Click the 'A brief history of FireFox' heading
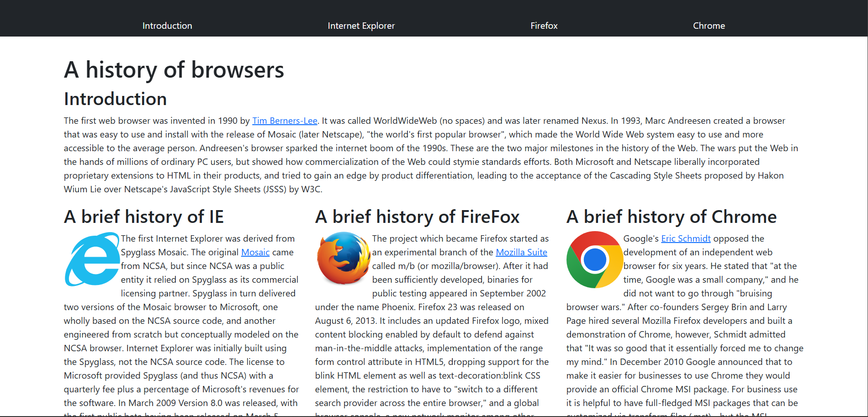The width and height of the screenshot is (868, 417). click(417, 216)
